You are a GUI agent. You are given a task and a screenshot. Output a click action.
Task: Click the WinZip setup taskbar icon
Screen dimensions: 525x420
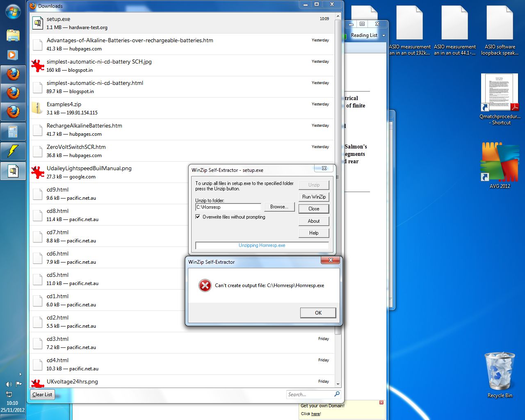pyautogui.click(x=13, y=171)
